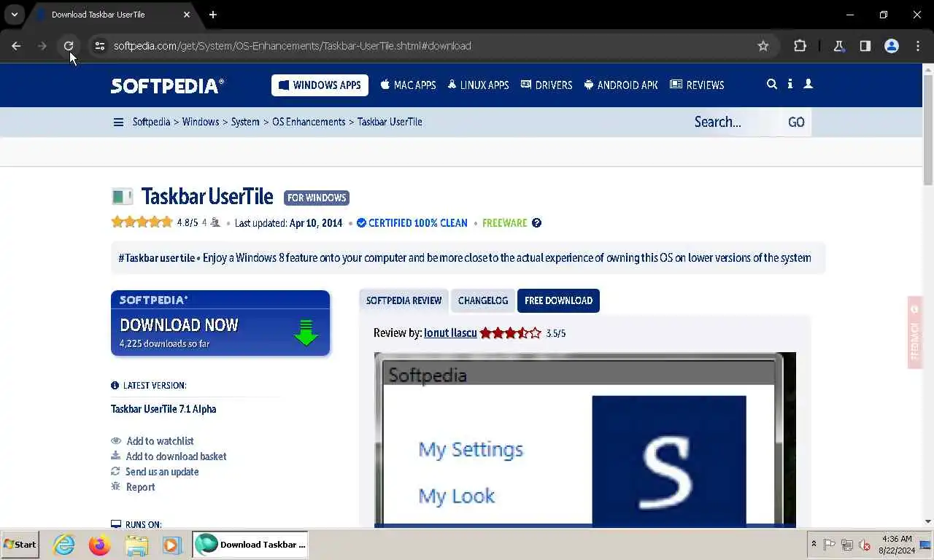Viewport: 934px width, 560px height.
Task: Click the FEEDBACK side tab
Action: 915,332
